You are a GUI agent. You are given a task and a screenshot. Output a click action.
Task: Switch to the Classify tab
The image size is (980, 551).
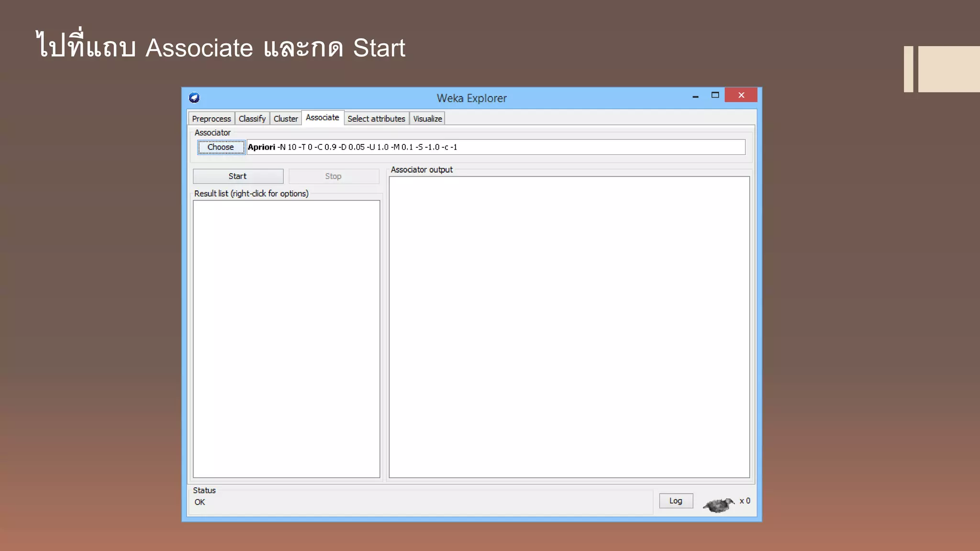(x=252, y=119)
